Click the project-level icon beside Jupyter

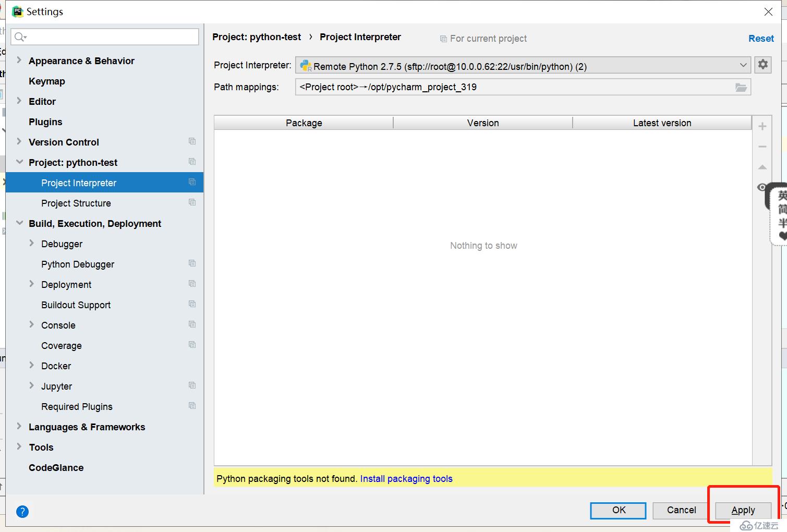pos(192,385)
